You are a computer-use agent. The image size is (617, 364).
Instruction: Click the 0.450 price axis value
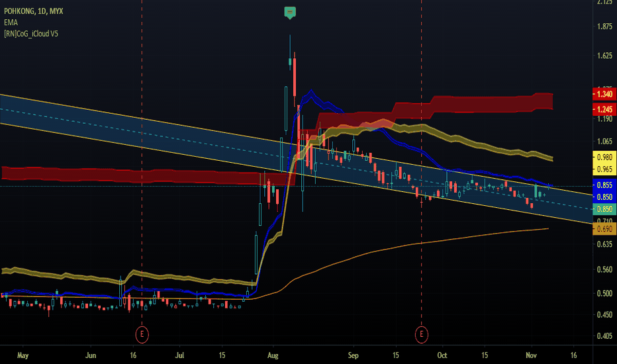(605, 314)
